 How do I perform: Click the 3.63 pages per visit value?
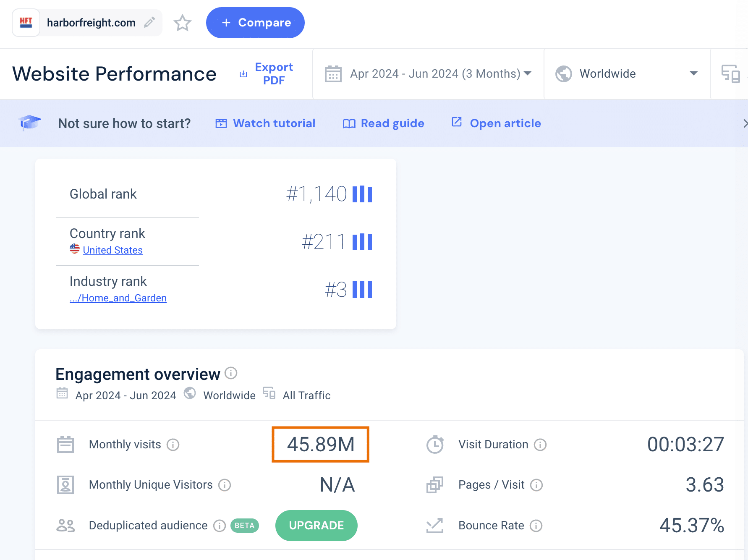click(x=705, y=485)
